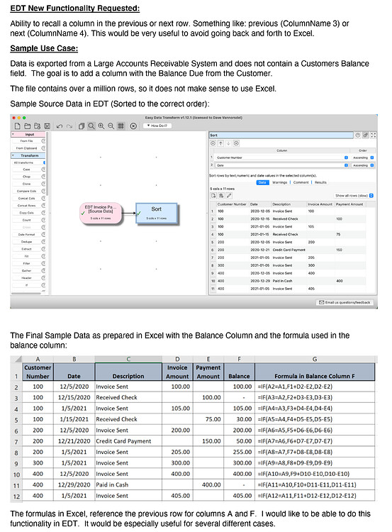
Task: Click the Open folder toolbar icon
Action: 28,126
